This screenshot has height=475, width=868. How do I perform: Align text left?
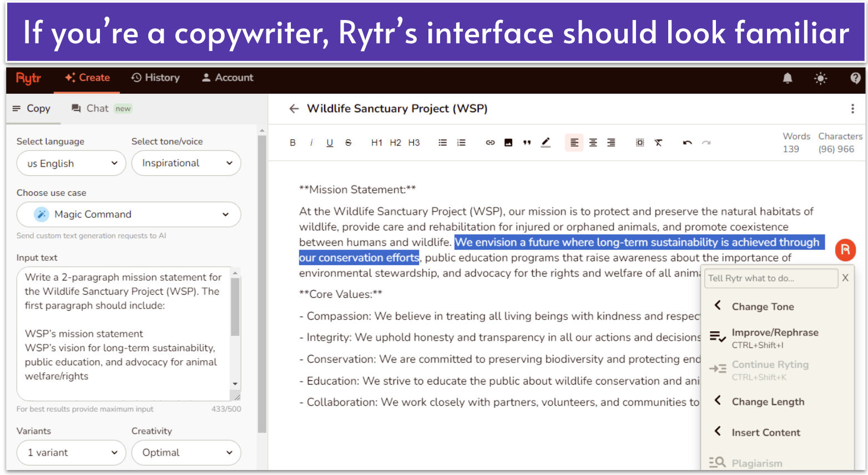click(574, 143)
